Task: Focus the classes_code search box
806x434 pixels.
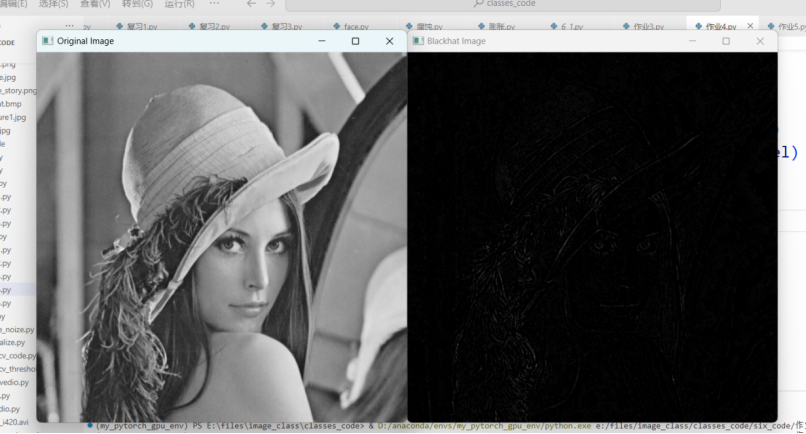Action: coord(503,5)
